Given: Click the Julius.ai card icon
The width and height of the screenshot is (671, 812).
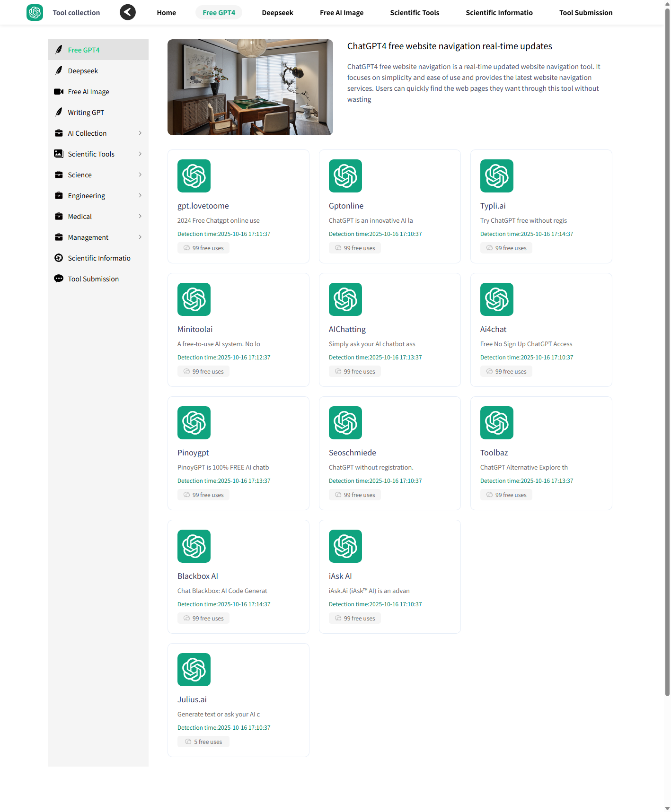Looking at the screenshot, I should point(194,670).
